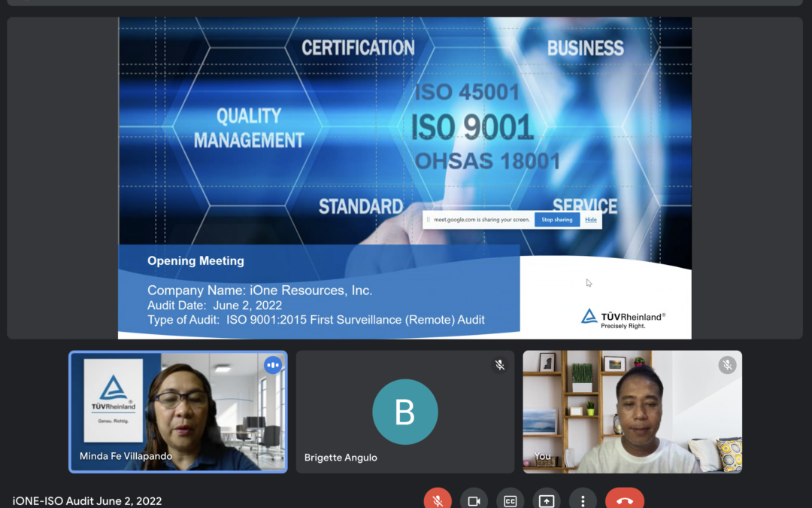
Task: Click meeting title iONE-ISO Audit June 2, 2022
Action: 87,500
